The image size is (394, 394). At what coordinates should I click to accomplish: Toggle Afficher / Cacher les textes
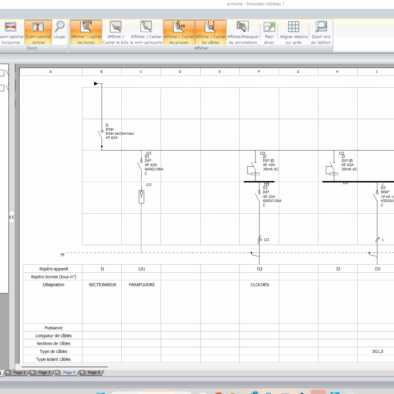click(86, 32)
